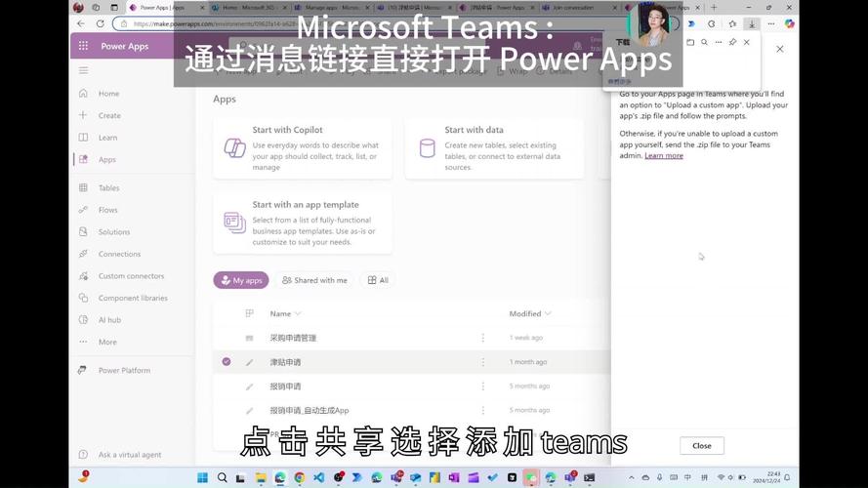Click the edit pencil for 报销申请_自动生成App
The width and height of the screenshot is (868, 488).
(250, 411)
